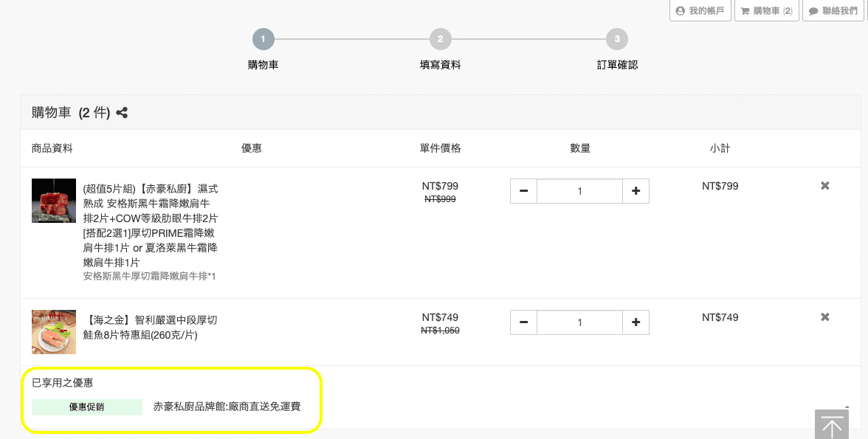The width and height of the screenshot is (868, 439).
Task: Decrease salmon set quantity with minus button
Action: (x=523, y=322)
